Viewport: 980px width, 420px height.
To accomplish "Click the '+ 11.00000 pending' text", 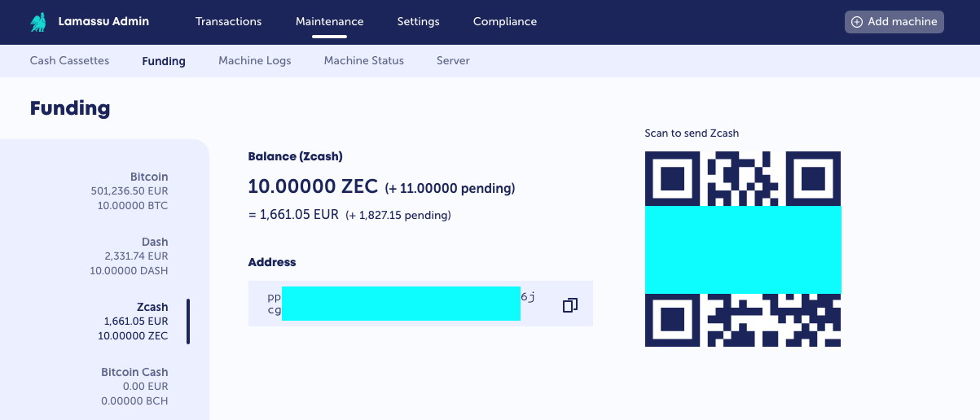I will 450,189.
